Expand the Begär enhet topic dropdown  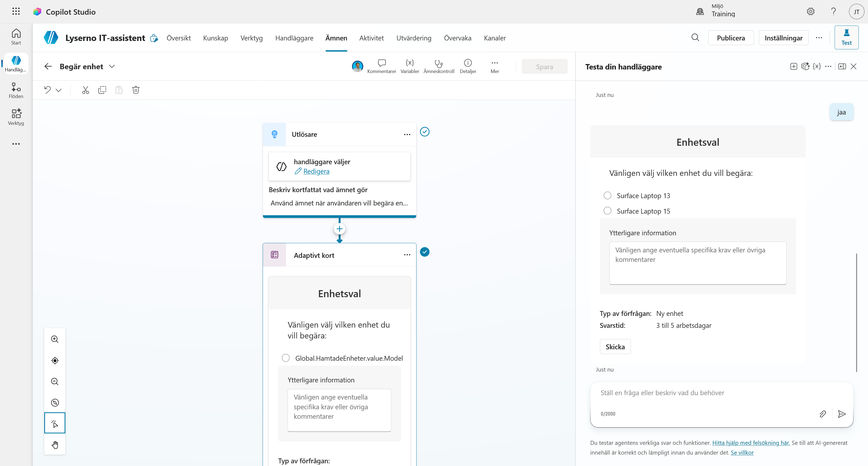tap(112, 66)
